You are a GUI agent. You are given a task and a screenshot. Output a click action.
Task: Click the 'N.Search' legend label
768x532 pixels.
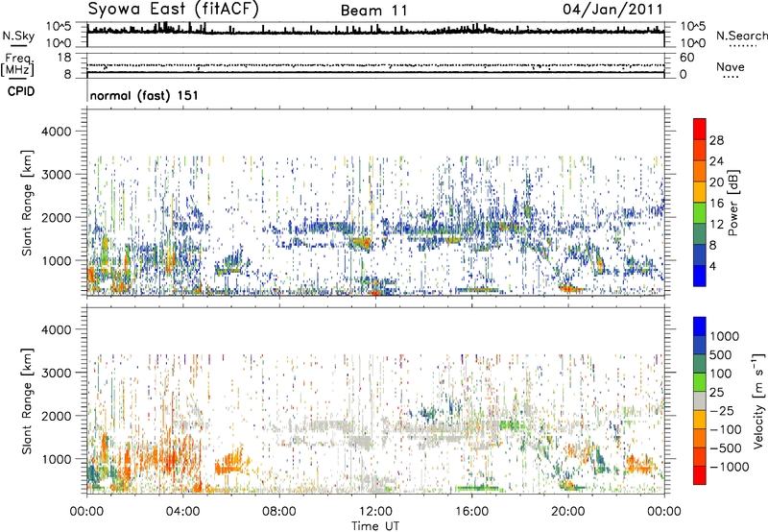741,36
